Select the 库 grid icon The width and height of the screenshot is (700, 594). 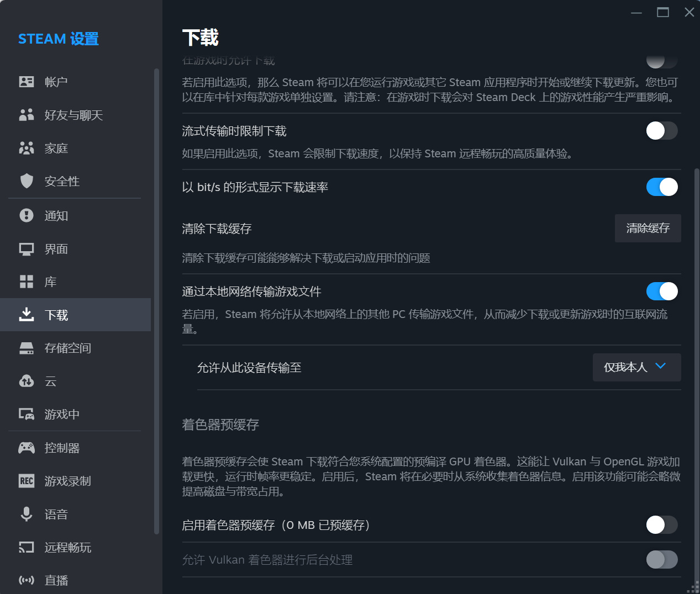(27, 282)
